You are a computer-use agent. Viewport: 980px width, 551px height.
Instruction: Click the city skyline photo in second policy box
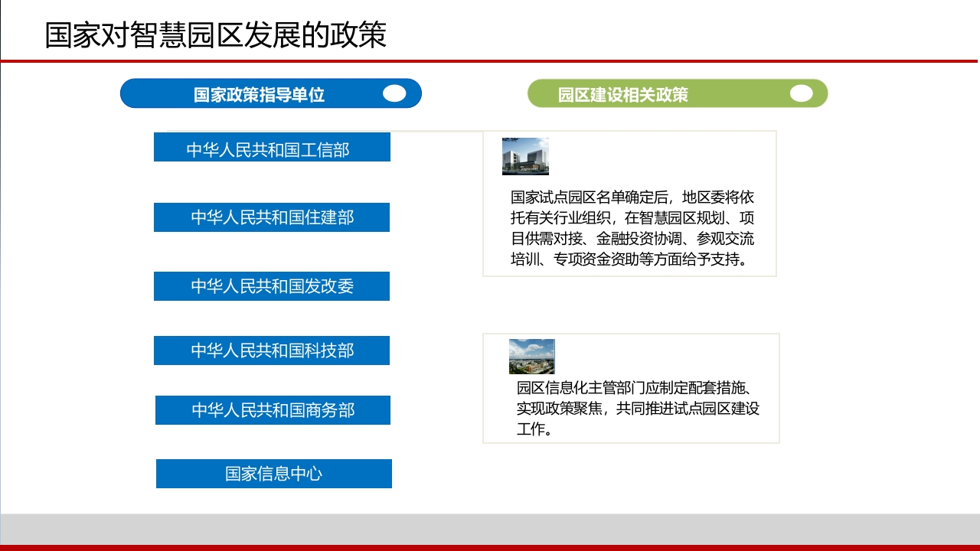pyautogui.click(x=532, y=357)
